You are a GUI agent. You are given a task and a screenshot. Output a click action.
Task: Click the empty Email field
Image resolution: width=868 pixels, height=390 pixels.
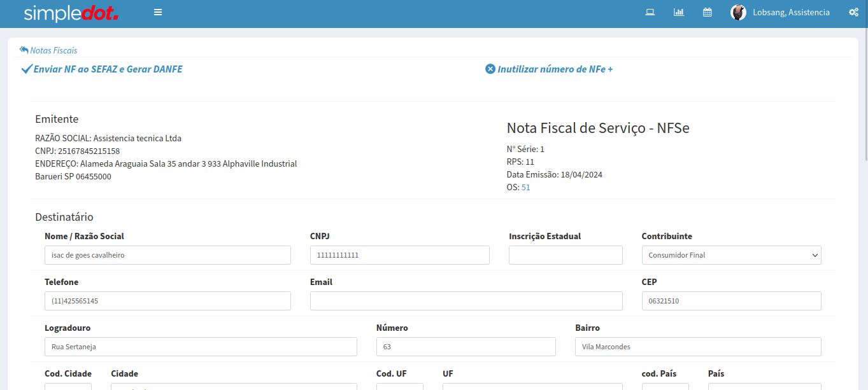[x=466, y=301]
